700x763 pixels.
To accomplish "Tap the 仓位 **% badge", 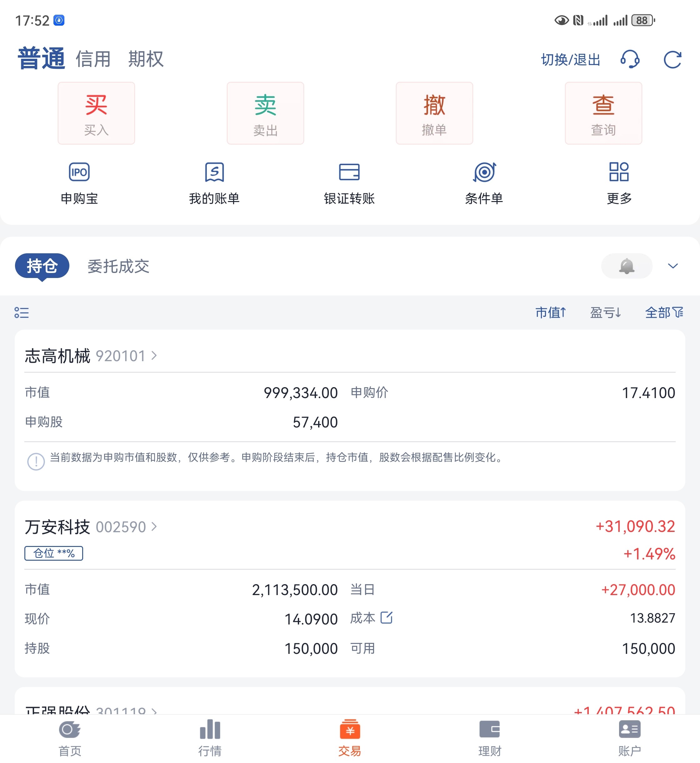I will pyautogui.click(x=54, y=553).
